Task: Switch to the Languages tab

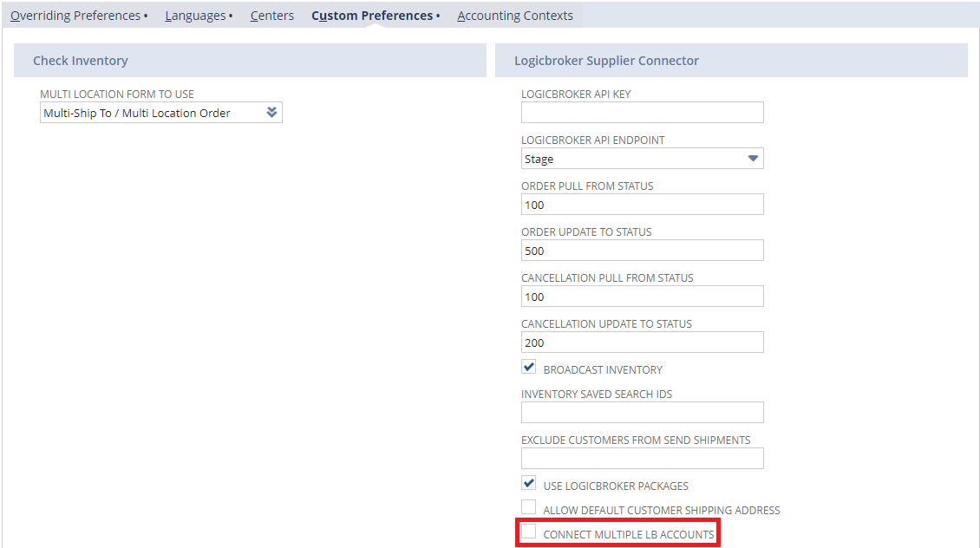Action: click(x=195, y=16)
